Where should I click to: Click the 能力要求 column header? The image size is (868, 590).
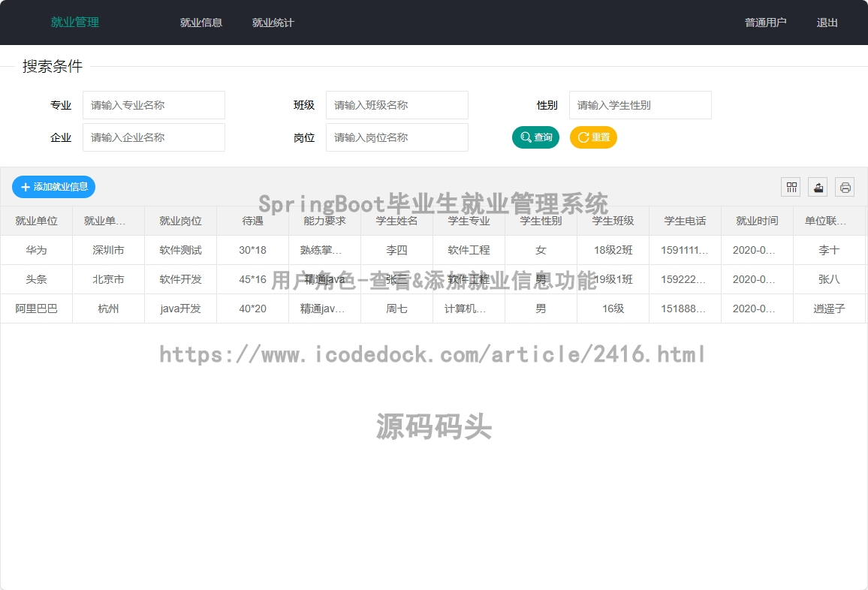(324, 221)
